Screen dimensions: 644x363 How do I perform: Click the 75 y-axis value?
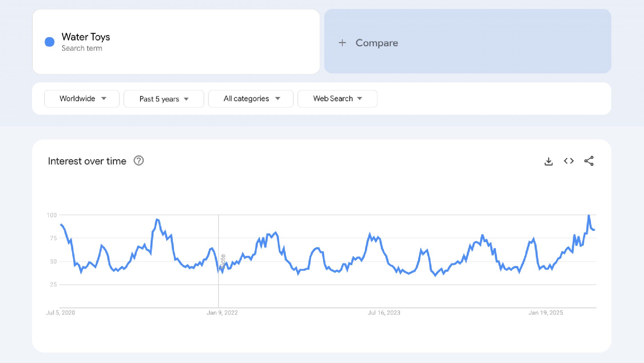point(53,238)
